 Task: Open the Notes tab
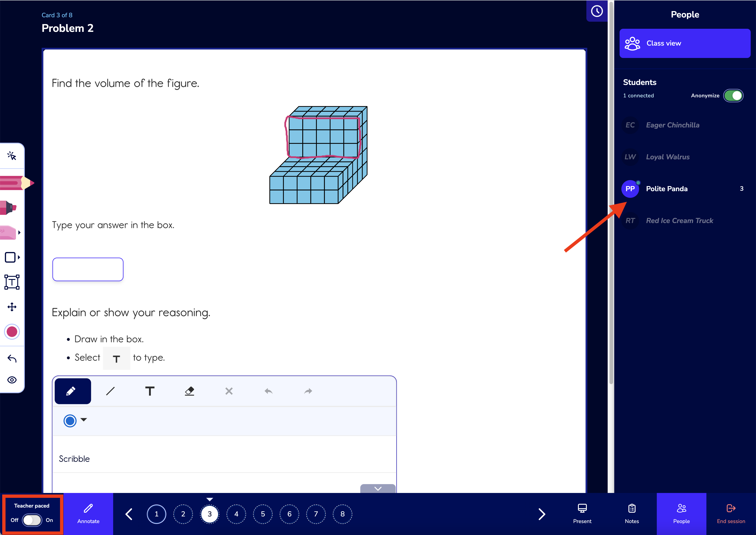[632, 514]
